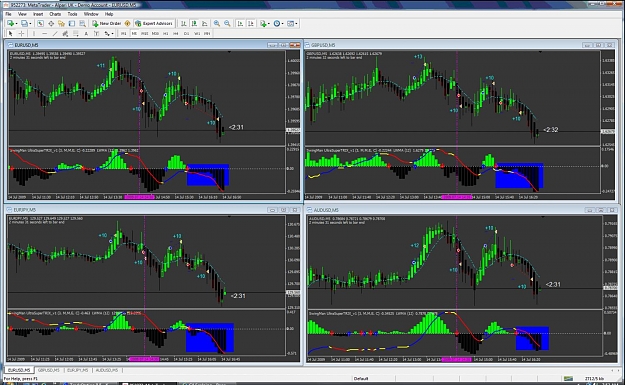This screenshot has width=625, height=385.
Task: Select the arrow cursor tool
Action: pos(10,33)
